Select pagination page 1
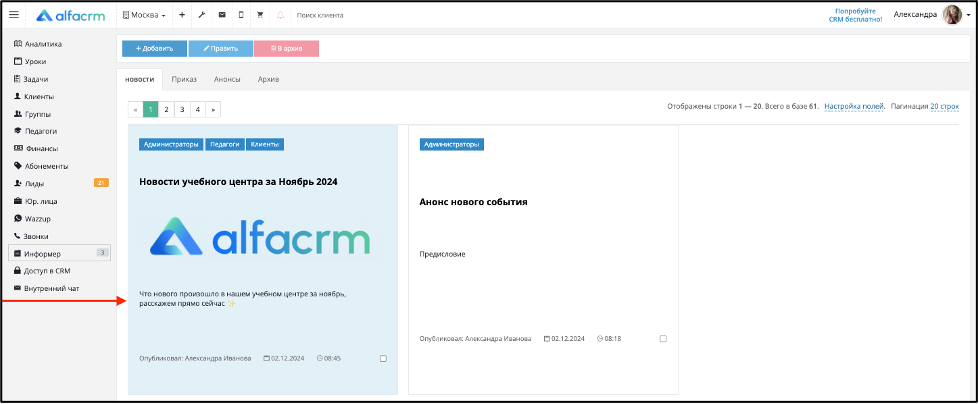The width and height of the screenshot is (979, 404). [150, 109]
